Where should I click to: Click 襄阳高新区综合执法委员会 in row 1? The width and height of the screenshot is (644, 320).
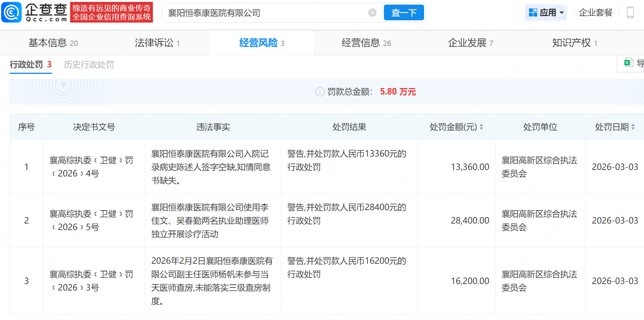[x=539, y=167]
